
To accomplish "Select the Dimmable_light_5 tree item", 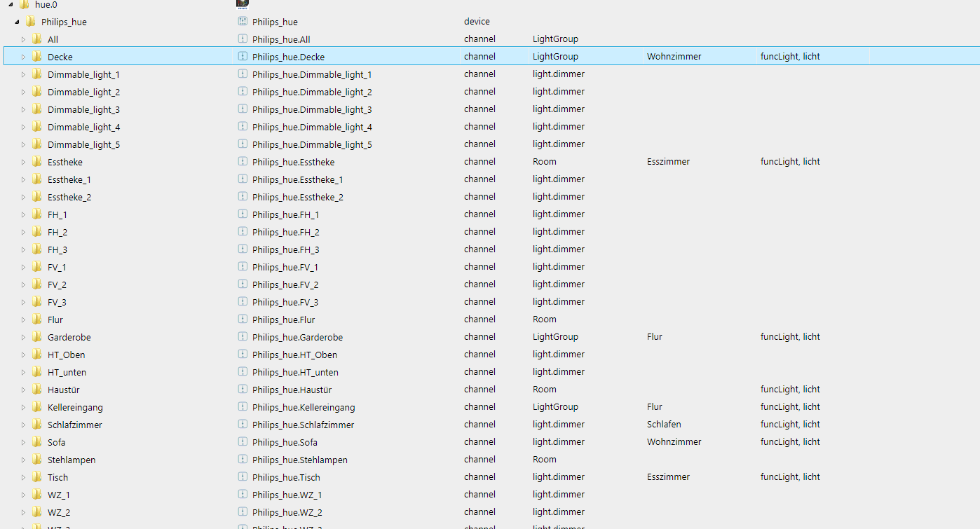I will [x=83, y=144].
